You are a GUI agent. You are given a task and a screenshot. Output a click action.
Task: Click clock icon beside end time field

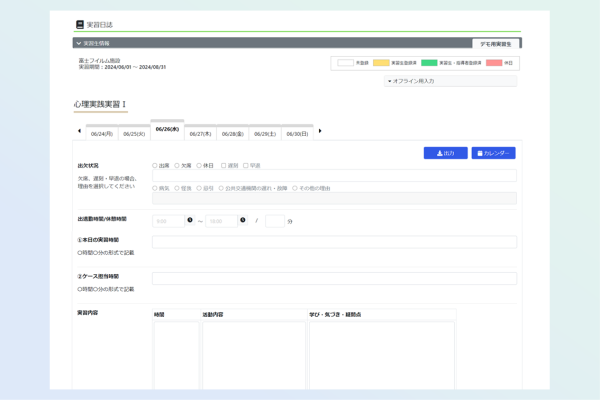(x=243, y=220)
